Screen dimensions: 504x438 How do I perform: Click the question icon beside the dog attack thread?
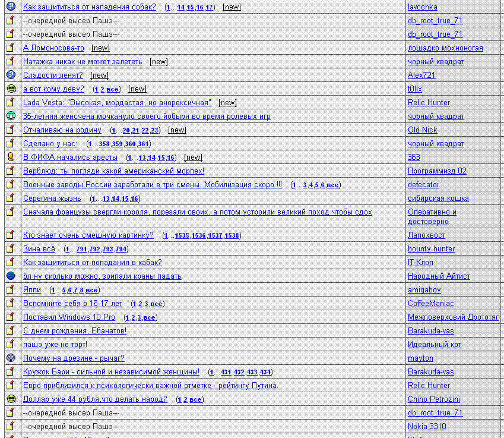(10, 7)
